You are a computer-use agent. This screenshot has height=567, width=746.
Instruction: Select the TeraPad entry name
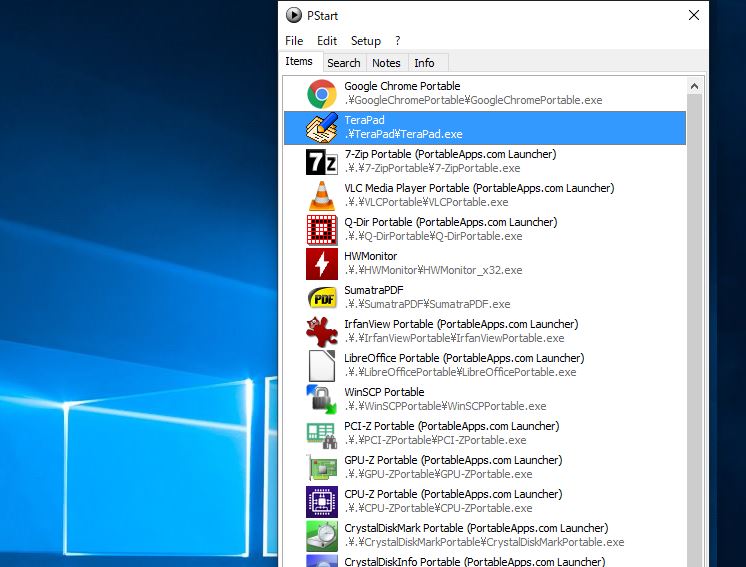pos(364,120)
